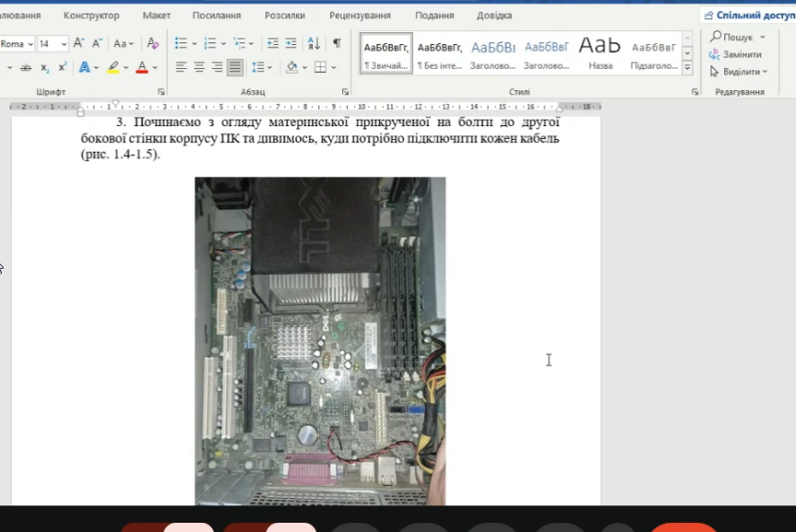Toggle justified text alignment
Viewport: 796px width, 532px height.
[x=235, y=67]
